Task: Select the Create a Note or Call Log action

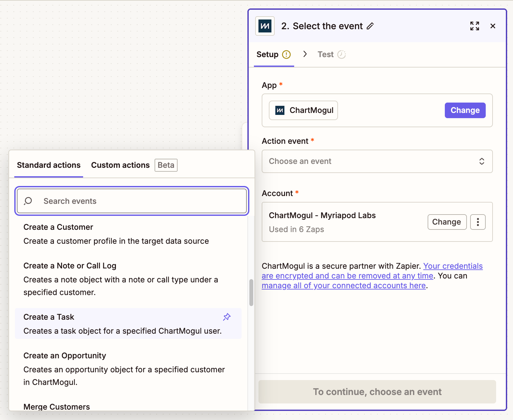Action: (128, 279)
